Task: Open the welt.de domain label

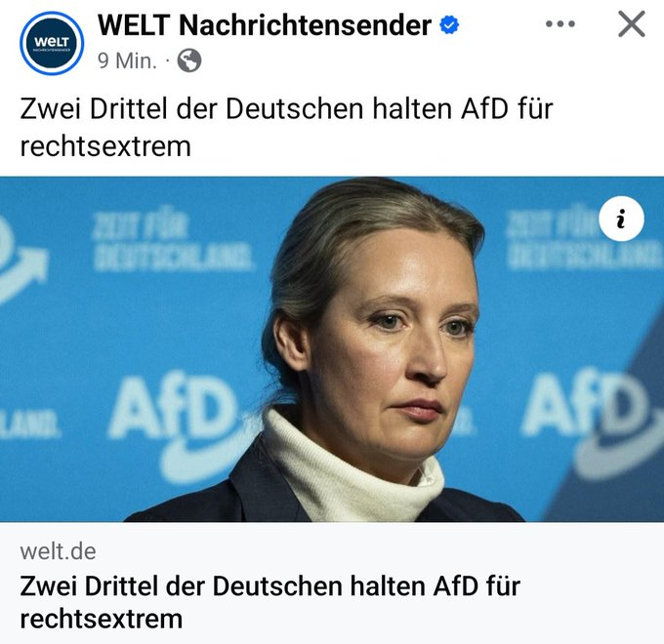Action: pyautogui.click(x=58, y=551)
